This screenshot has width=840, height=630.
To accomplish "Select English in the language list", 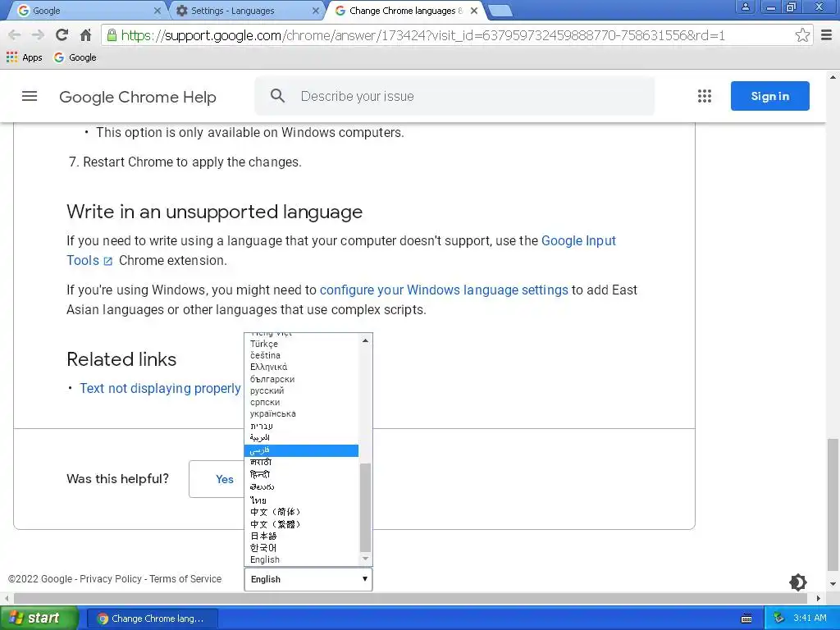I will (x=301, y=559).
